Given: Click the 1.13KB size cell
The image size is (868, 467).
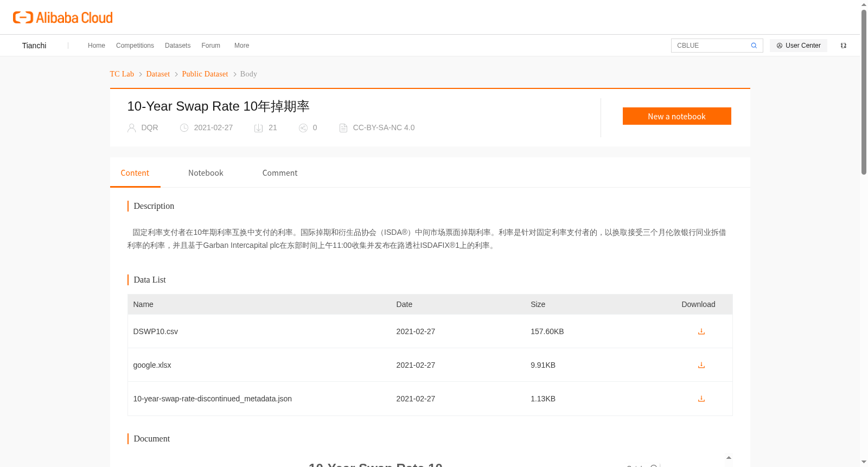Looking at the screenshot, I should tap(543, 399).
